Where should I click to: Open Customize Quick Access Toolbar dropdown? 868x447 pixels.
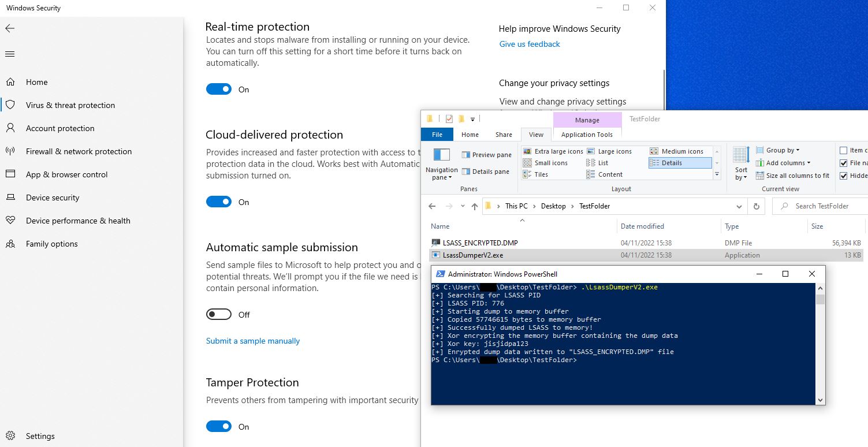pyautogui.click(x=472, y=119)
